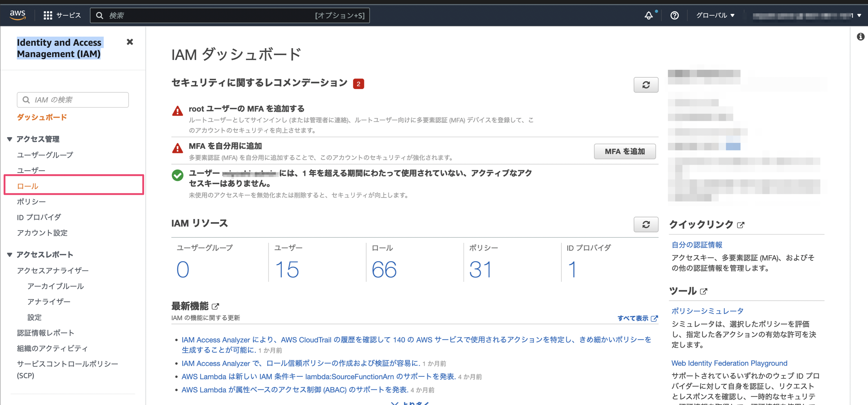The height and width of the screenshot is (405, 868).
Task: Open サービスコントロールポリシー (SCP) in sidebar
Action: [x=67, y=370]
